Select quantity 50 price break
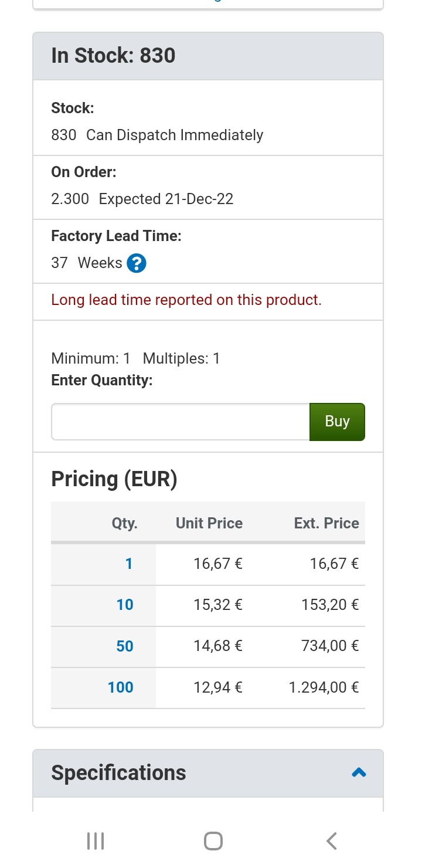This screenshot has width=422, height=868. tap(125, 646)
